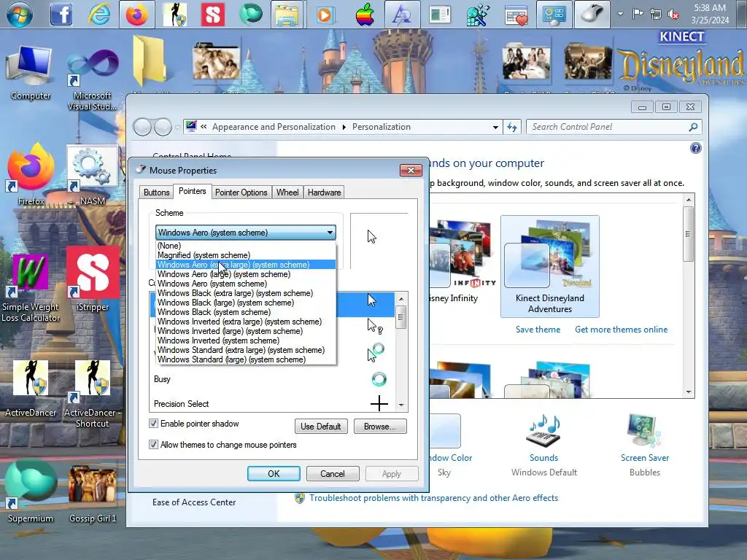The image size is (747, 560).
Task: Click the muted volume tray icon
Action: 673,15
